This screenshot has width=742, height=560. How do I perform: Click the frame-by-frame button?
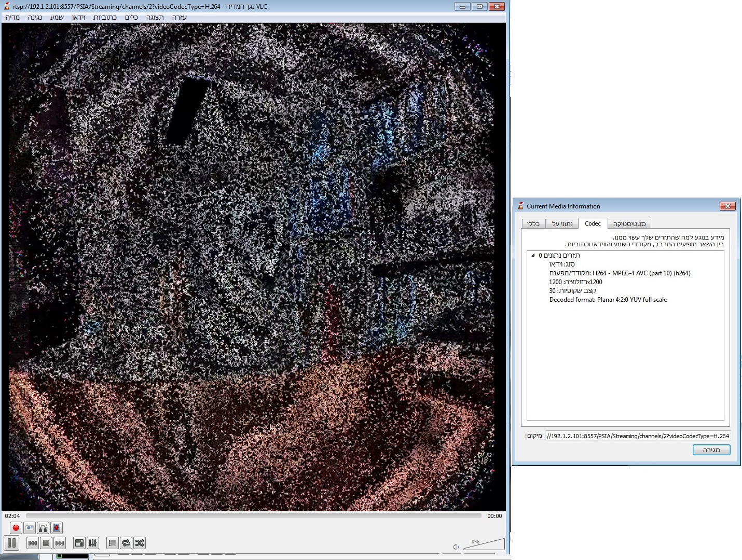pyautogui.click(x=57, y=528)
